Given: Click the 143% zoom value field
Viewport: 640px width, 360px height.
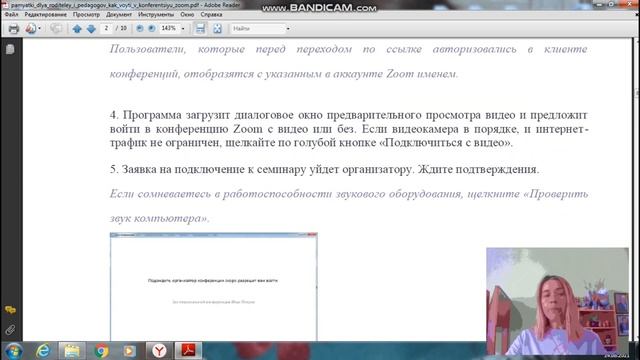Looking at the screenshot, I should click(169, 28).
